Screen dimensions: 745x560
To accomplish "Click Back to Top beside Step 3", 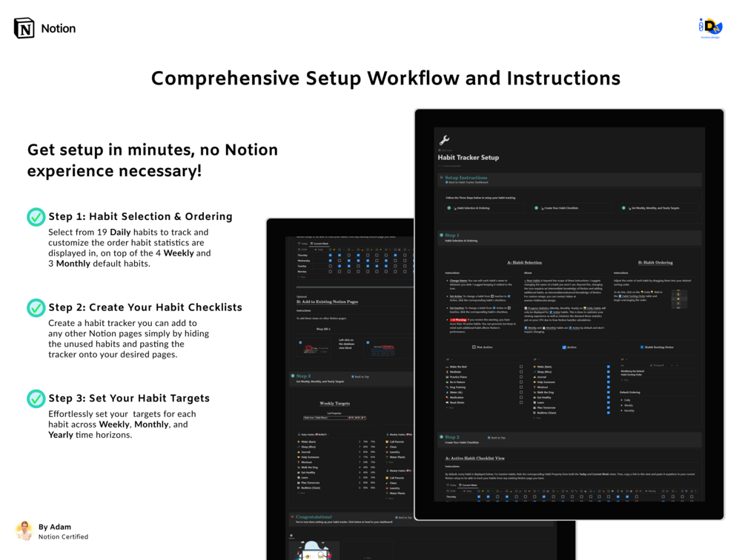I will pos(360,376).
